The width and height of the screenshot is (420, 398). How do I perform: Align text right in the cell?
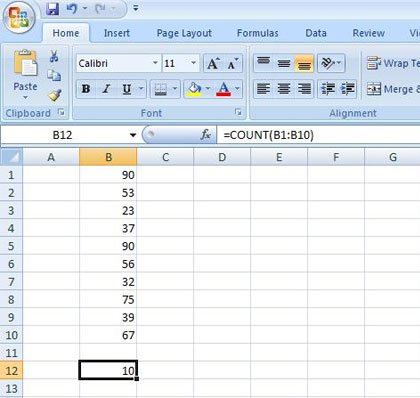pyautogui.click(x=304, y=89)
